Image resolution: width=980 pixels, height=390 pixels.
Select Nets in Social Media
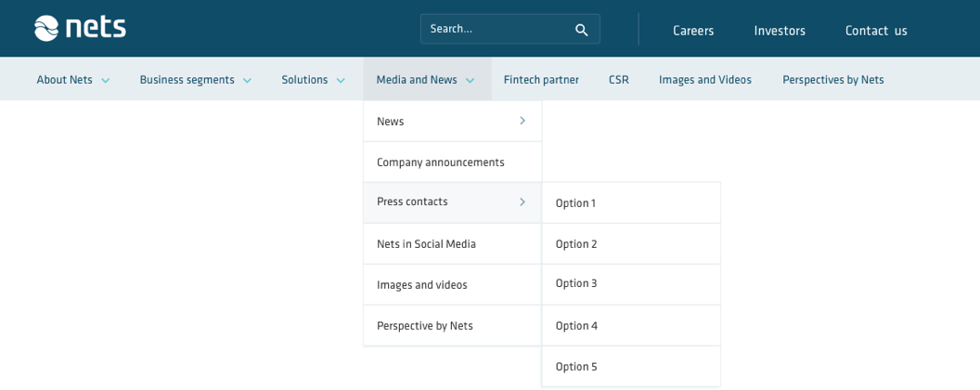(x=452, y=243)
